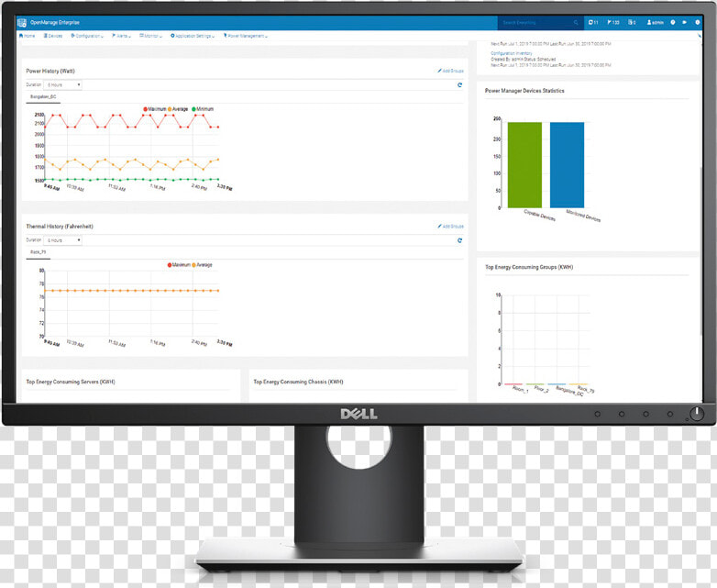Click the page's vertical scrollbar
Image resolution: width=717 pixels, height=588 pixels.
click(x=700, y=251)
